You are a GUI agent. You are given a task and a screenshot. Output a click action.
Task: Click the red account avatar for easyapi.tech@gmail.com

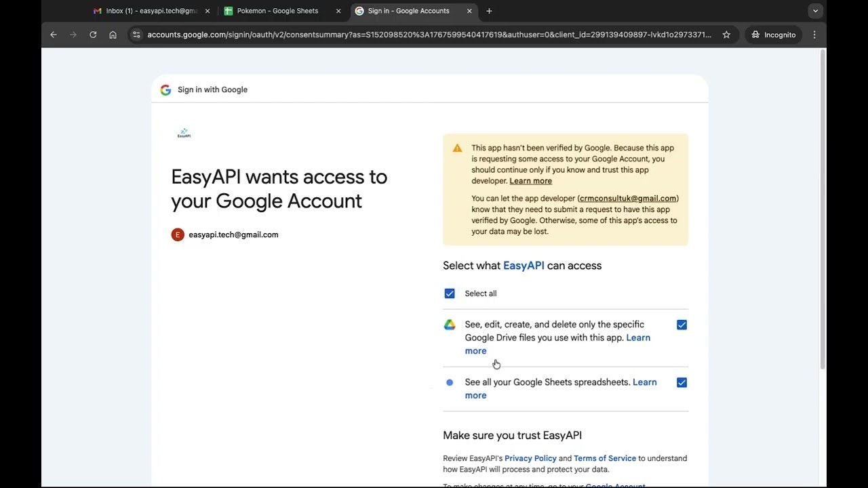[x=178, y=235]
